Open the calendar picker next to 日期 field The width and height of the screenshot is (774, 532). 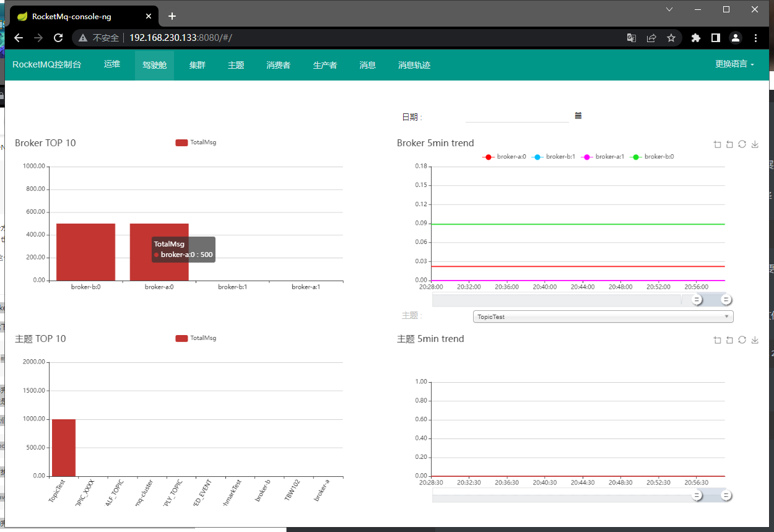(x=578, y=115)
